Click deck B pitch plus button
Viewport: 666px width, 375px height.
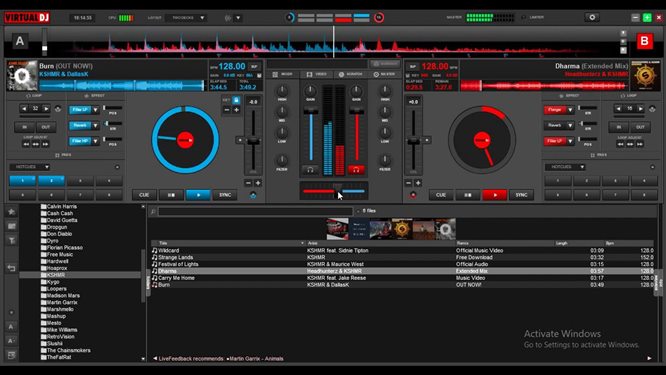pyautogui.click(x=418, y=183)
